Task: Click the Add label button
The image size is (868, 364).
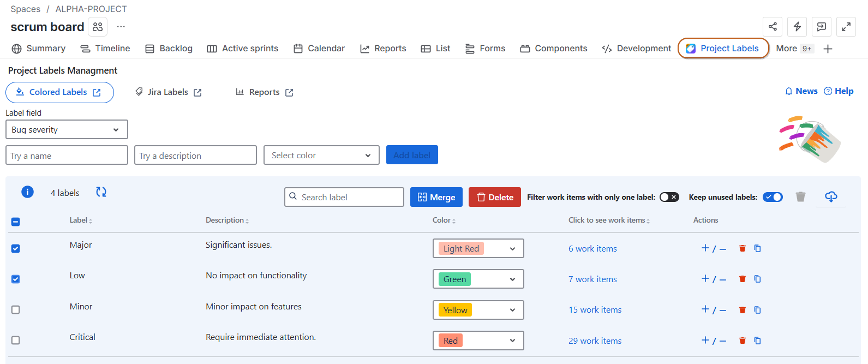Action: (x=412, y=155)
